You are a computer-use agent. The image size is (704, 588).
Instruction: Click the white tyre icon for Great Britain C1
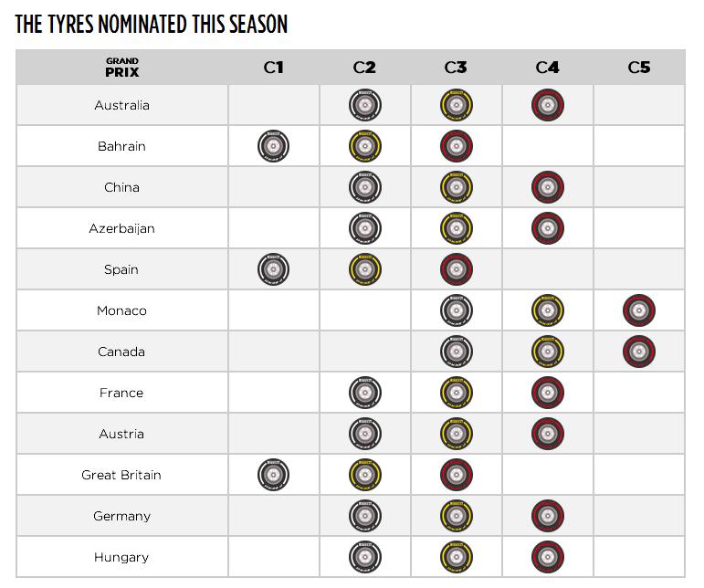[x=273, y=476]
